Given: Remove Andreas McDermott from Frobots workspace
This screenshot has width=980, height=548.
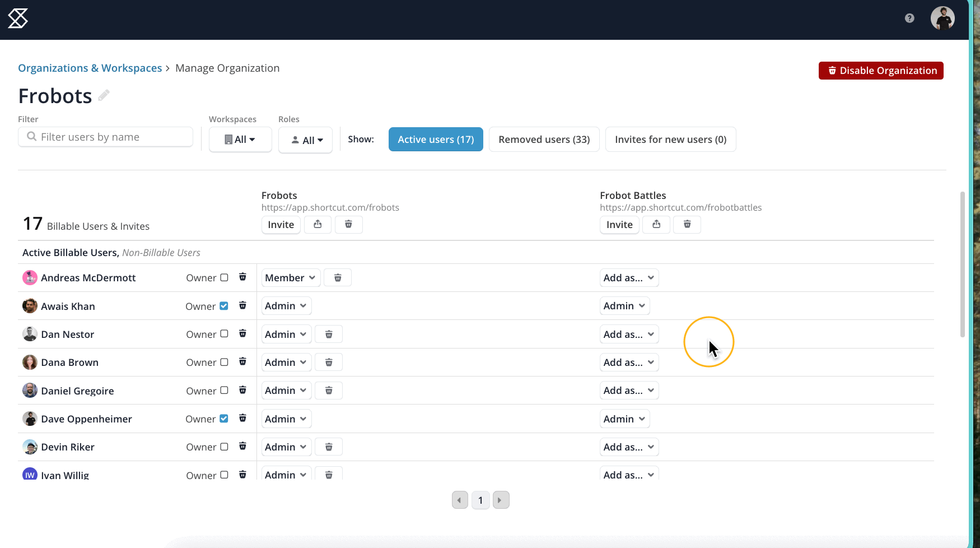Looking at the screenshot, I should 338,278.
